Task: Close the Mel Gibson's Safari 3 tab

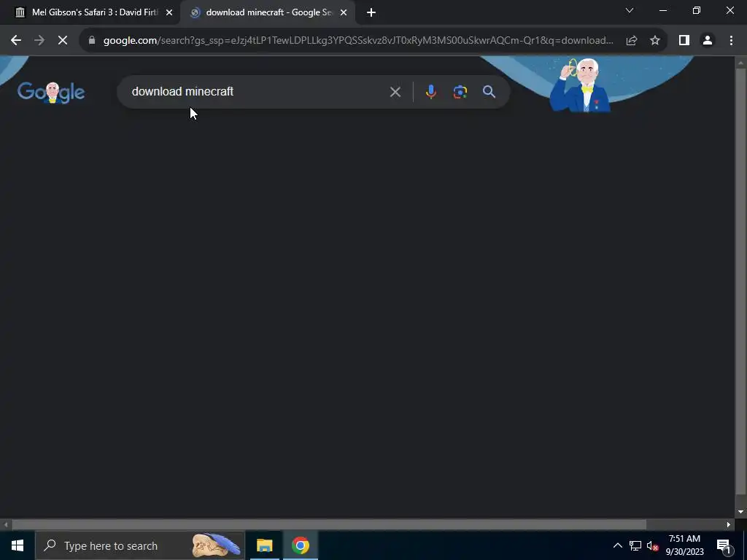Action: pos(169,12)
